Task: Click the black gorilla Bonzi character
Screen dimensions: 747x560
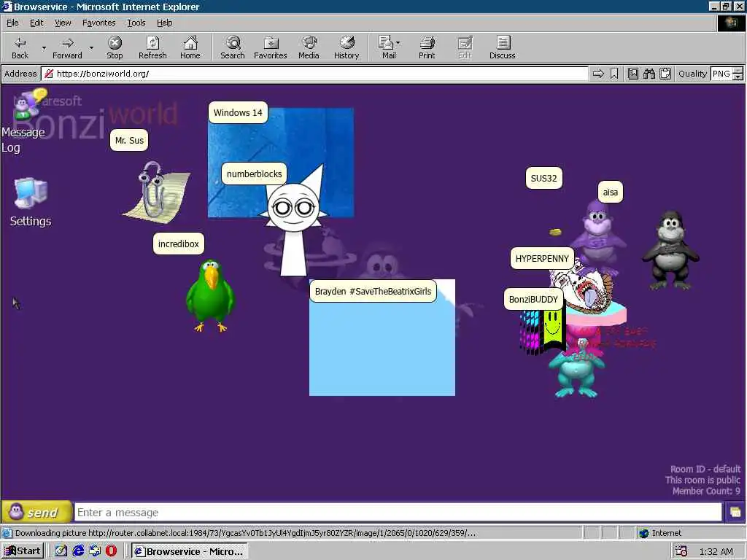Action: coord(670,251)
